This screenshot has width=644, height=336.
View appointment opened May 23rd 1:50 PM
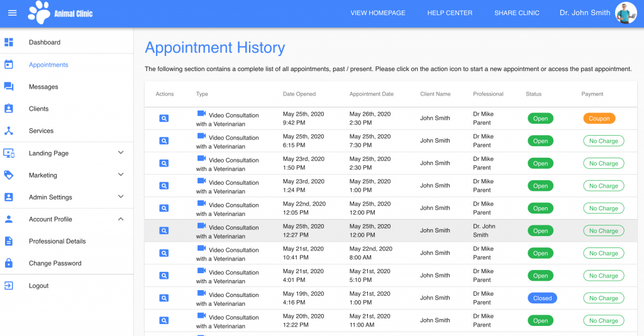(x=164, y=163)
